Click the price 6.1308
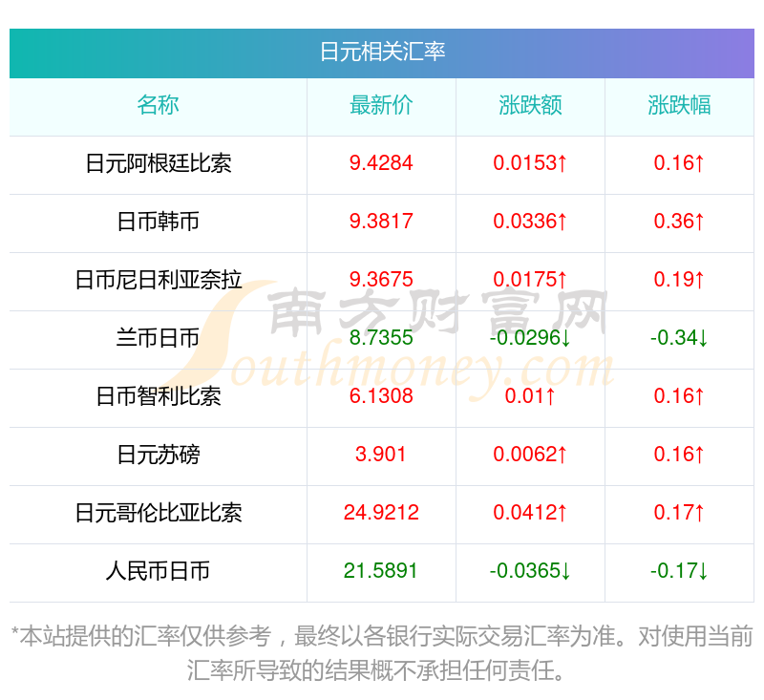Viewport: 764px width, 700px height. [x=381, y=396]
